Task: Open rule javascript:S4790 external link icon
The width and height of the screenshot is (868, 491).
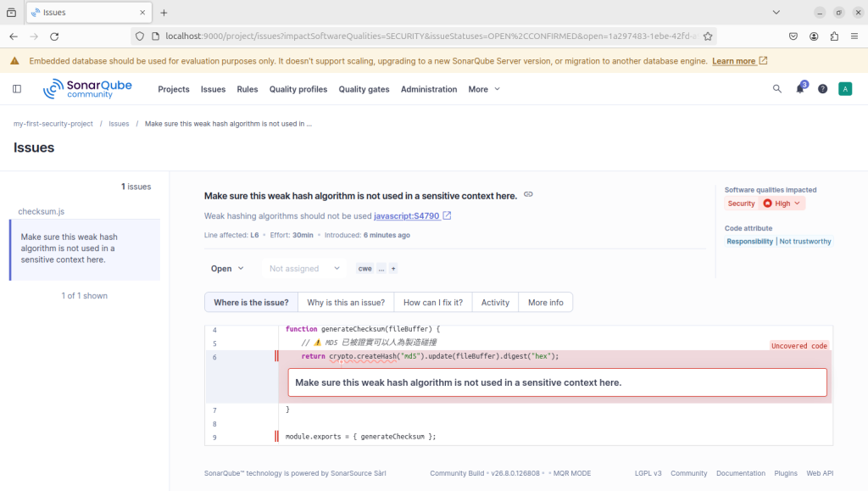Action: (x=447, y=216)
